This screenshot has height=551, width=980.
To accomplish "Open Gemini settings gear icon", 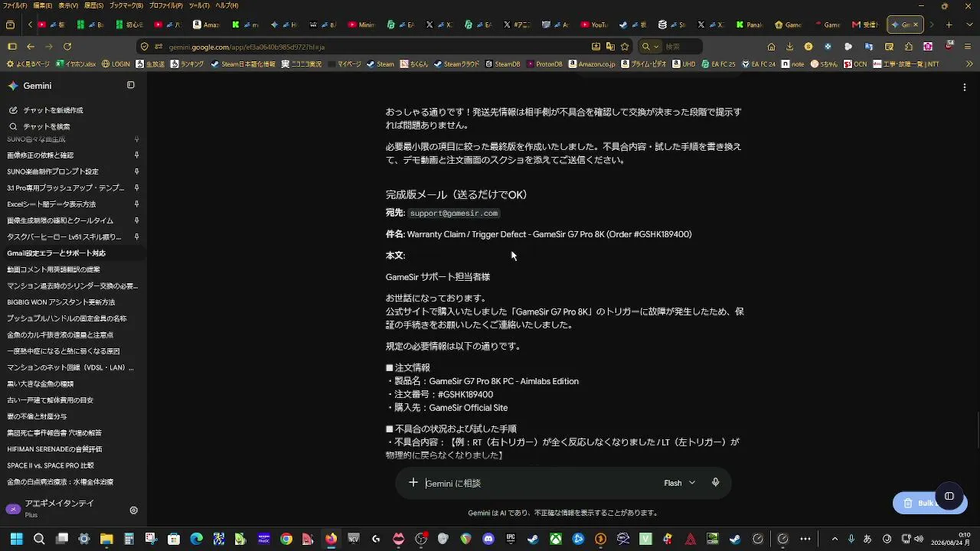I will pyautogui.click(x=133, y=510).
